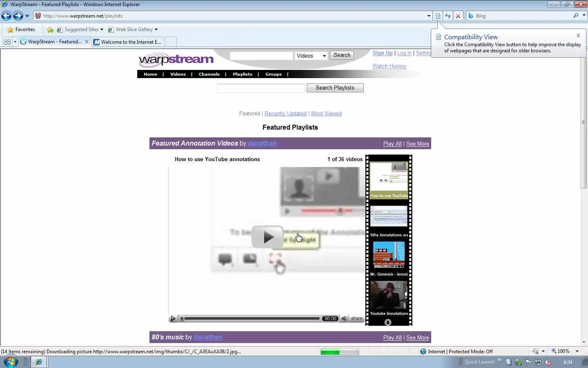Open security lock dropdown in status bar
This screenshot has width=588, height=368.
pyautogui.click(x=543, y=351)
